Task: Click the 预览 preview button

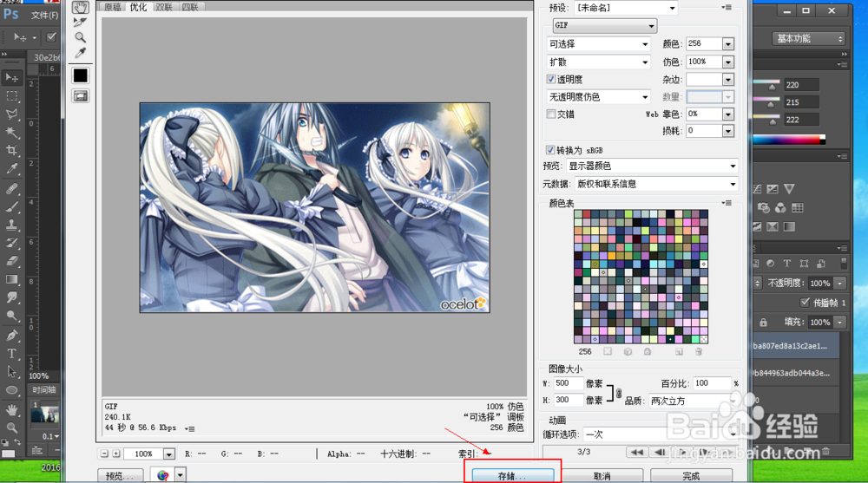Action: coord(120,476)
